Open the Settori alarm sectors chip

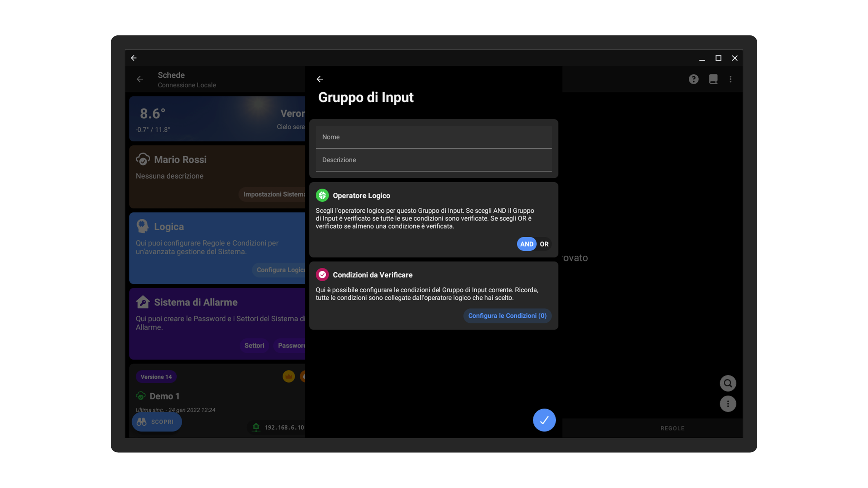coord(254,345)
